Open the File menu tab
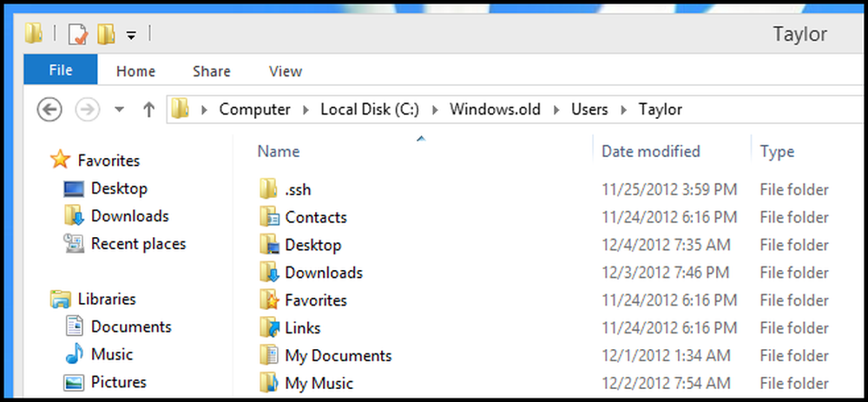 coord(61,69)
